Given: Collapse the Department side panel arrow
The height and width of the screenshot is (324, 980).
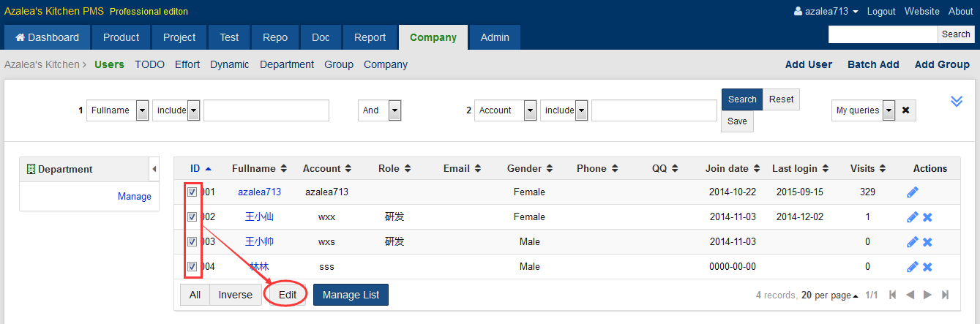Looking at the screenshot, I should pyautogui.click(x=154, y=169).
